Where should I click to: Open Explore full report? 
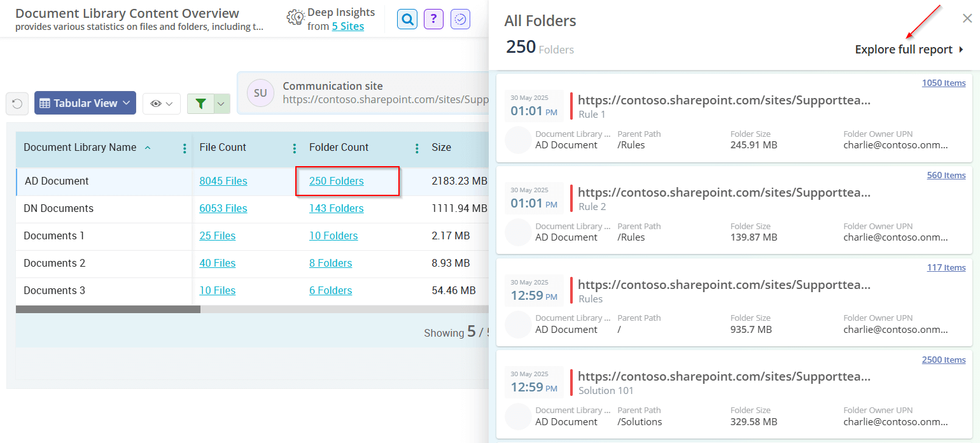click(904, 49)
